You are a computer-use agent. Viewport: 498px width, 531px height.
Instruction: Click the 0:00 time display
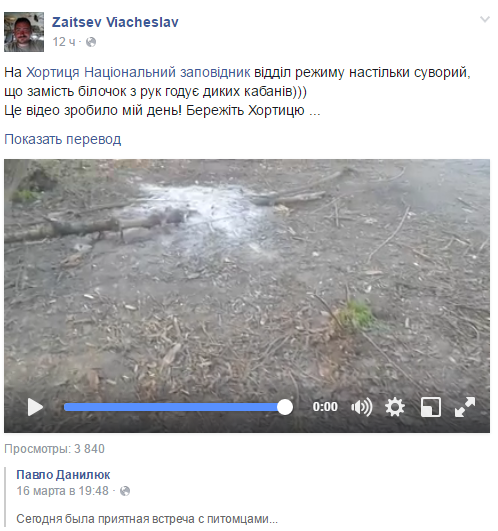325,407
